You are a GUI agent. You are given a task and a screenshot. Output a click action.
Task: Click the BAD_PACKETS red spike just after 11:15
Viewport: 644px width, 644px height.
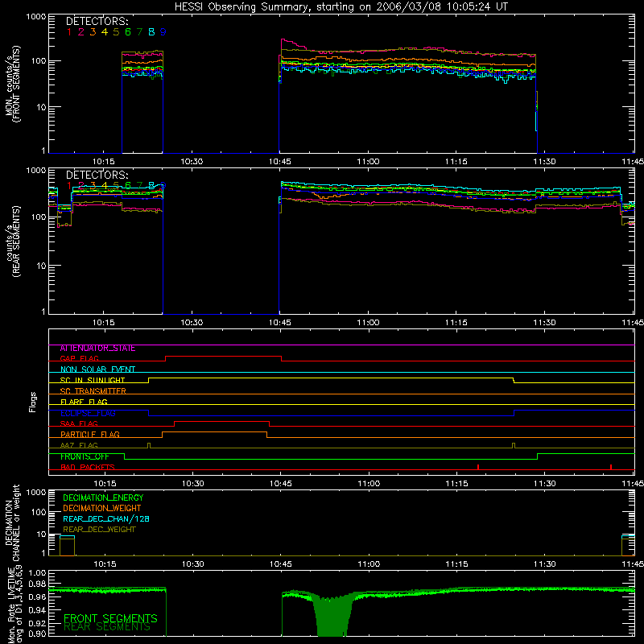pos(478,467)
